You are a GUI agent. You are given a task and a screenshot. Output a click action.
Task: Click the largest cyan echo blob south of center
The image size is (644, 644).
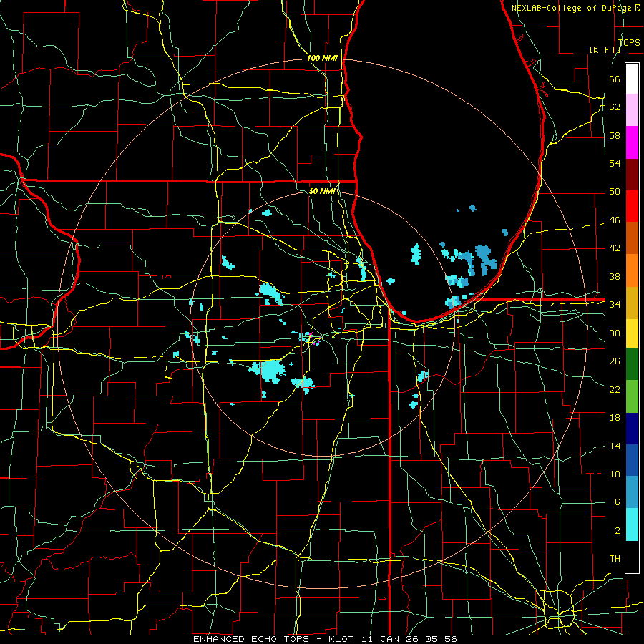pyautogui.click(x=270, y=371)
